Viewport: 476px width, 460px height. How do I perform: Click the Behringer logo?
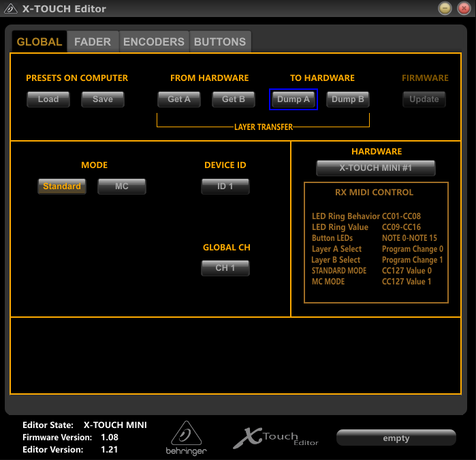click(187, 438)
